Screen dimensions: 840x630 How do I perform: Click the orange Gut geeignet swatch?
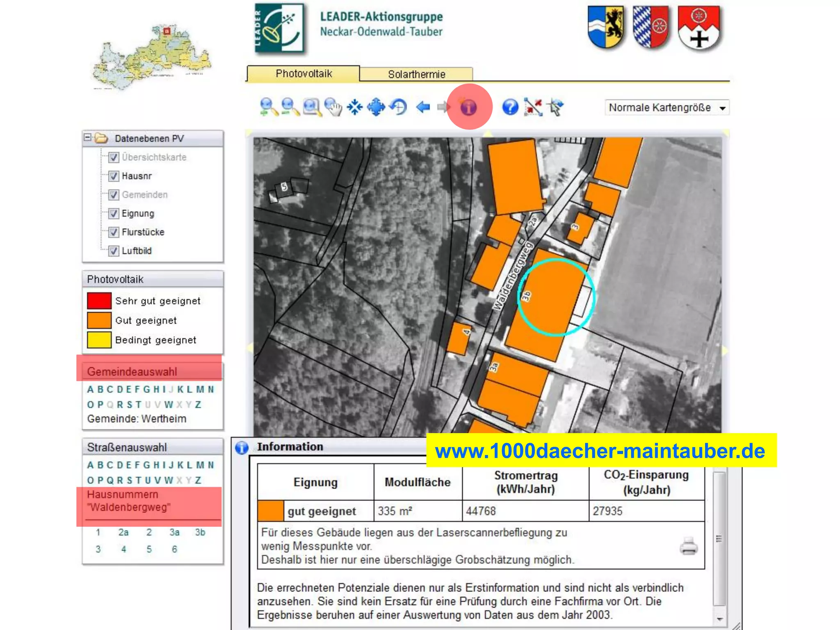click(x=99, y=320)
